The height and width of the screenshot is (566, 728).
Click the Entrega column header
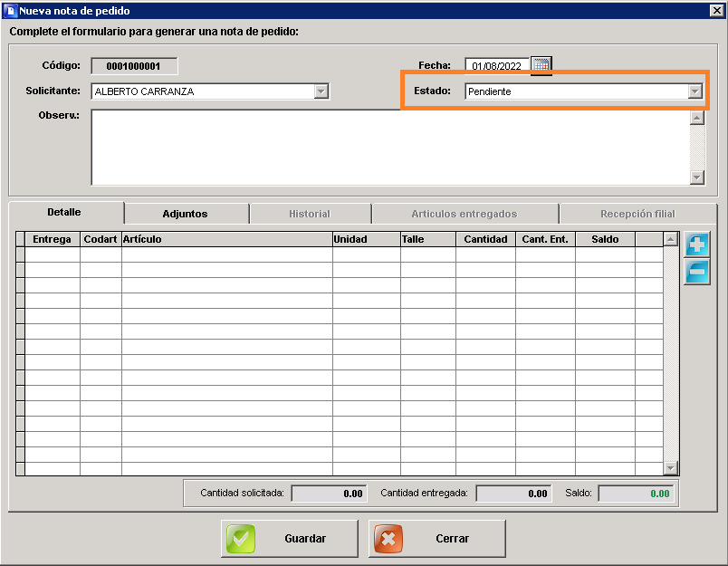[x=52, y=239]
